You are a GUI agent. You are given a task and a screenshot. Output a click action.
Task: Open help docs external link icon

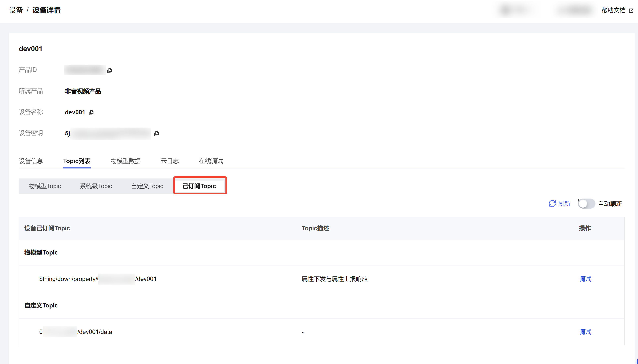point(631,10)
